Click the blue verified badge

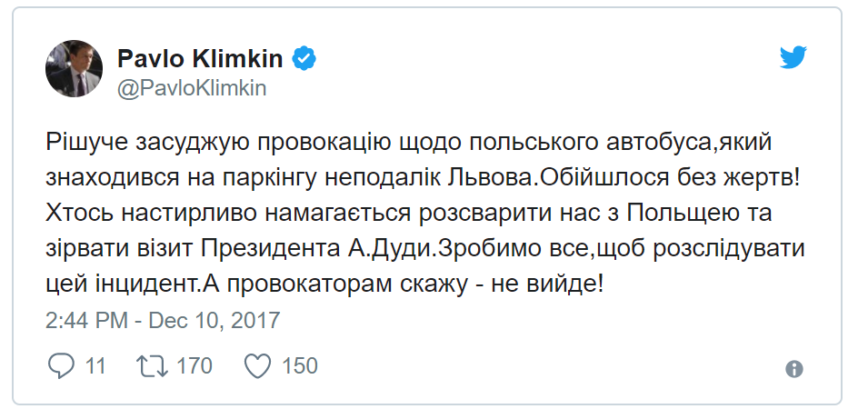[x=303, y=59]
